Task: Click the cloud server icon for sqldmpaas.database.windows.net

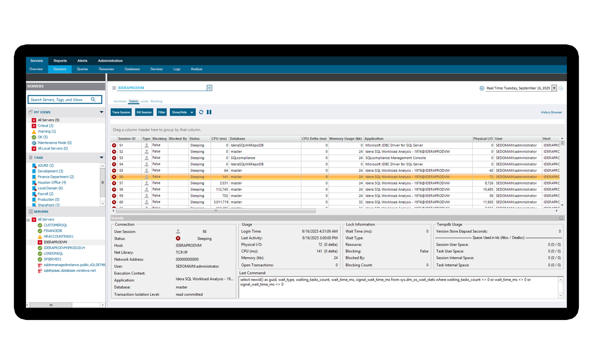Action: pyautogui.click(x=40, y=271)
